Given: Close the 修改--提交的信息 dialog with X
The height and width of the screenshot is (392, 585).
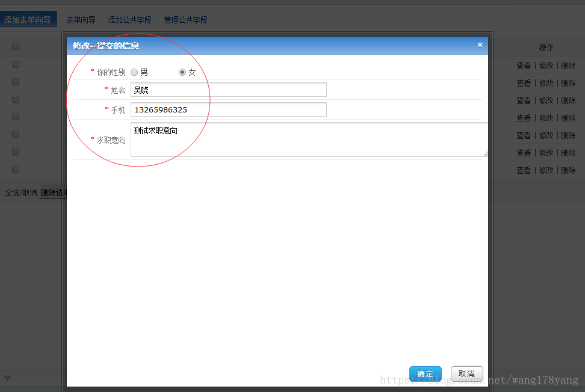Looking at the screenshot, I should pyautogui.click(x=480, y=45).
